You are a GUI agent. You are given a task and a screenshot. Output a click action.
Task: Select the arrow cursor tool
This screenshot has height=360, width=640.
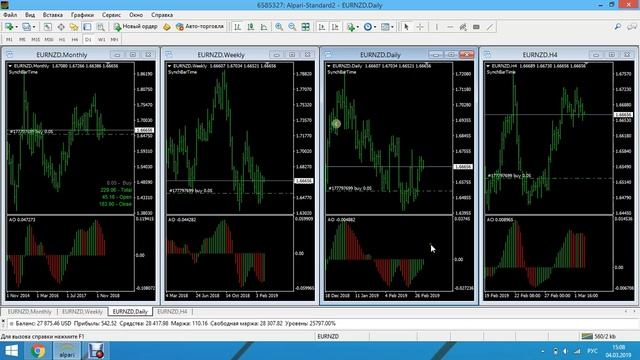coord(406,27)
